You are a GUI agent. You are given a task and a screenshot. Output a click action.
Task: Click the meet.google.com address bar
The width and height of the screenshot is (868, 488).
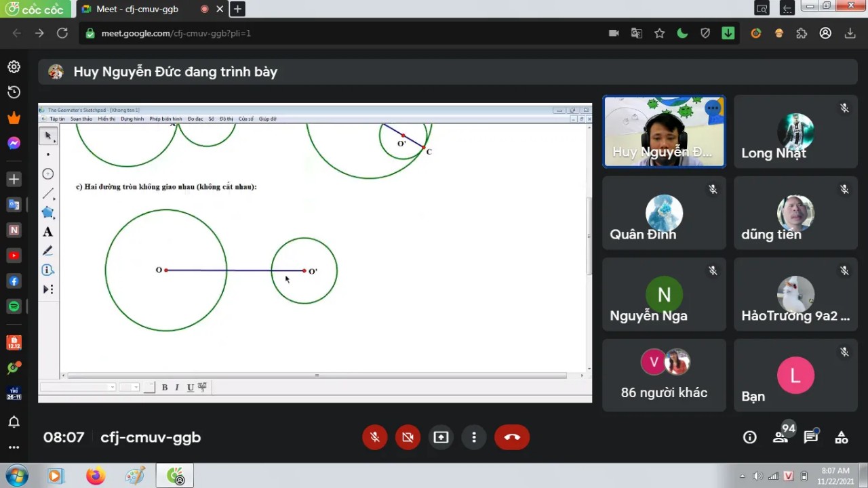pyautogui.click(x=339, y=33)
